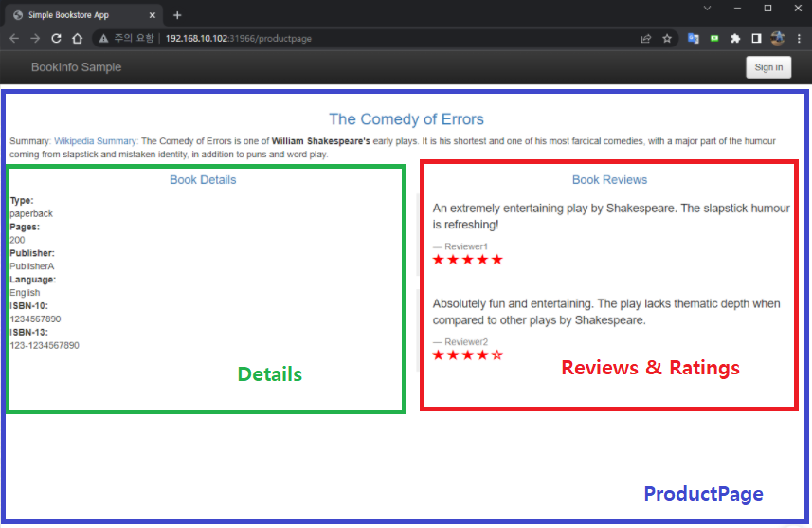Viewport: 812px width, 528px height.
Task: Open the Extensions puzzle icon
Action: 735,39
